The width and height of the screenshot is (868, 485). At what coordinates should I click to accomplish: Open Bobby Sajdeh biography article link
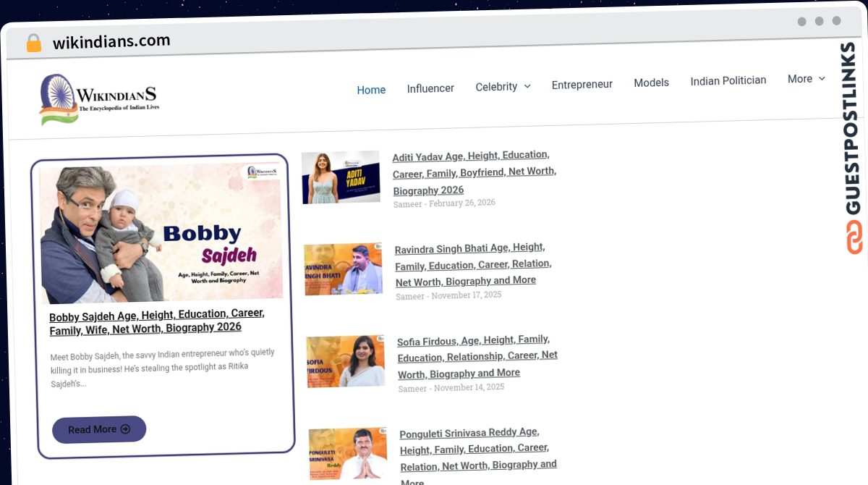coord(157,321)
